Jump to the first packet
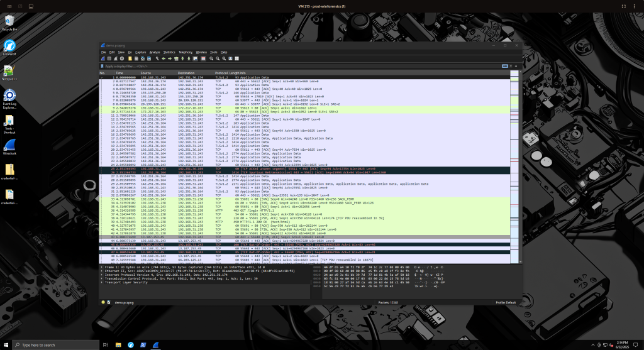Image resolution: width=644 pixels, height=350 pixels. pos(182,58)
